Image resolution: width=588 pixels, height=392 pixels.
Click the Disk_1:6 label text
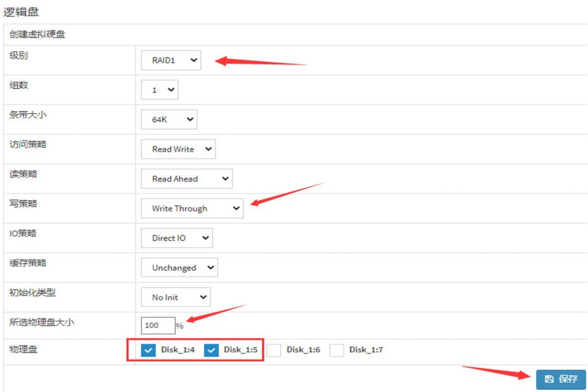click(x=303, y=349)
